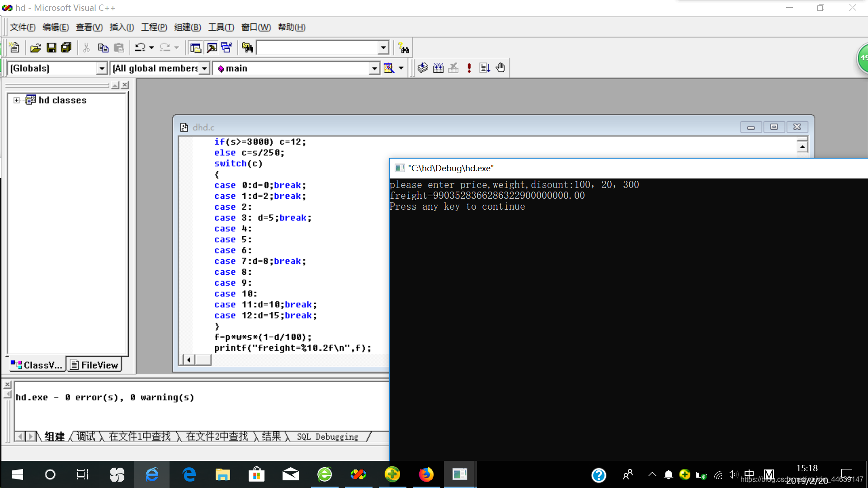
Task: Open the 插入(I) menu
Action: [x=122, y=27]
